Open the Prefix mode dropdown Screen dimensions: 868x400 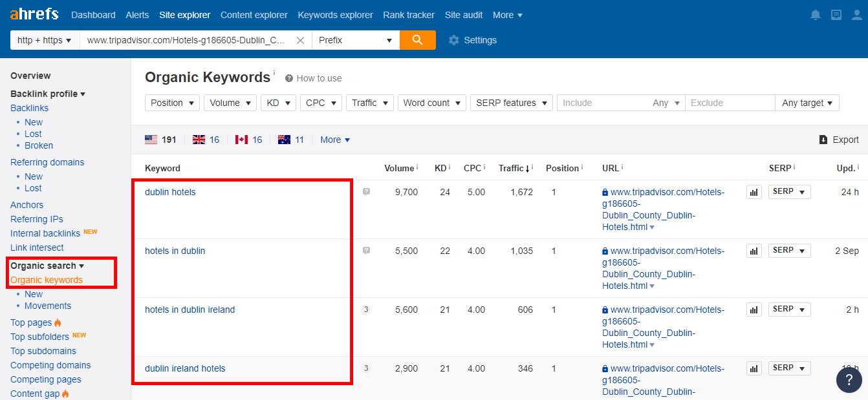(x=356, y=40)
